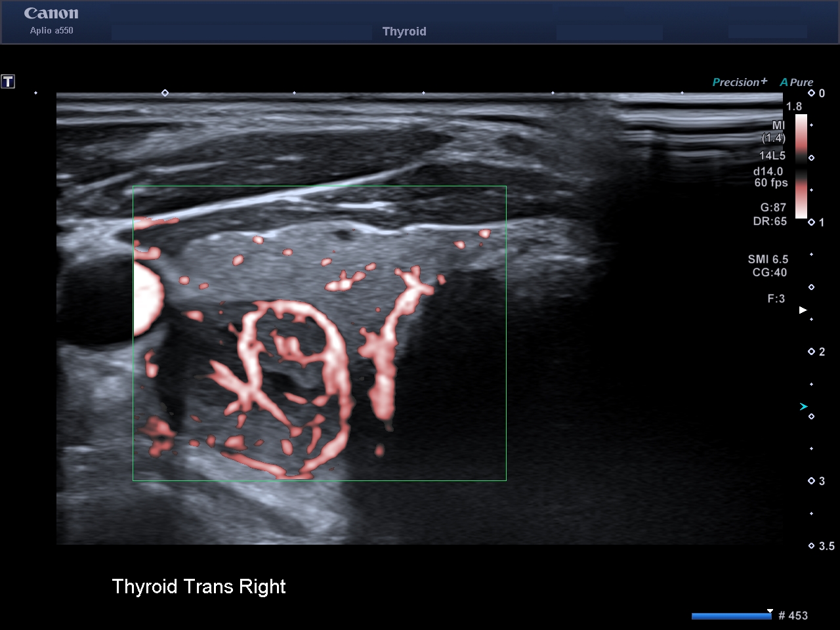
Task: Click the cine frame progress bar
Action: [x=732, y=616]
